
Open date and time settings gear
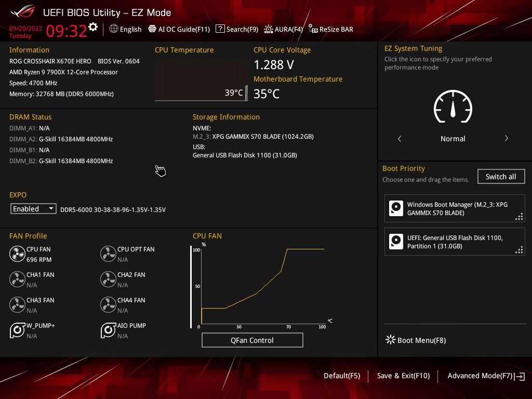[x=93, y=27]
